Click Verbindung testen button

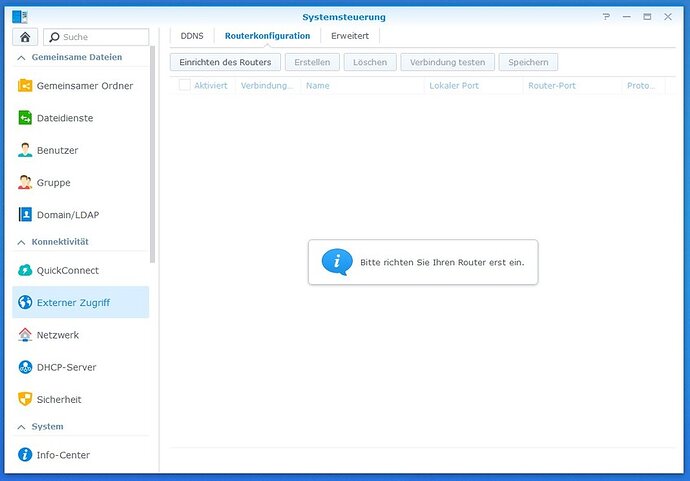[448, 62]
